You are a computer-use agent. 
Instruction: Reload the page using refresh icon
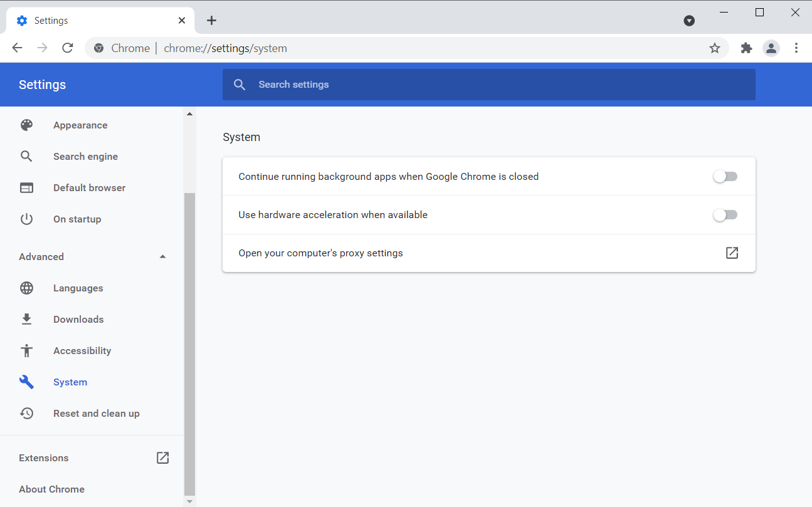click(x=68, y=48)
